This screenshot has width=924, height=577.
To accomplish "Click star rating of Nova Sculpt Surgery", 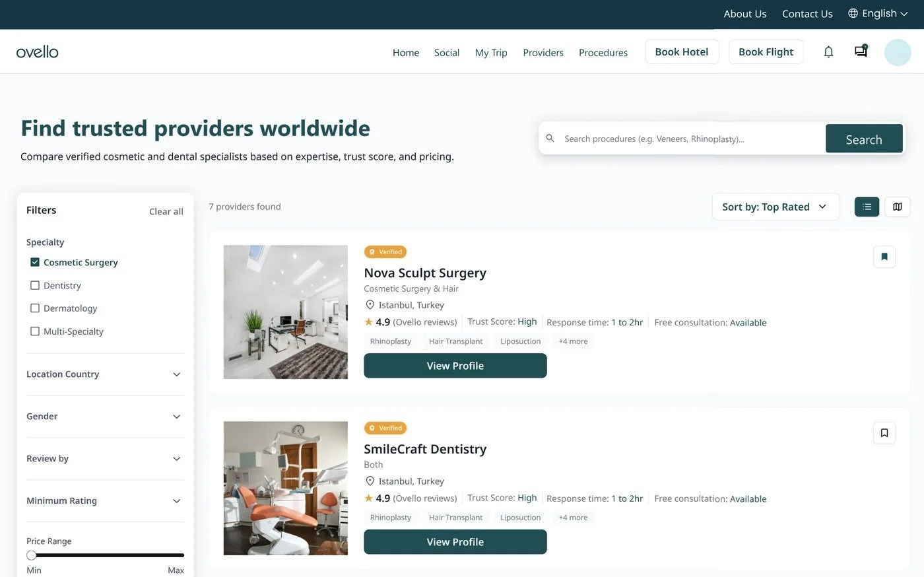I will coord(368,322).
